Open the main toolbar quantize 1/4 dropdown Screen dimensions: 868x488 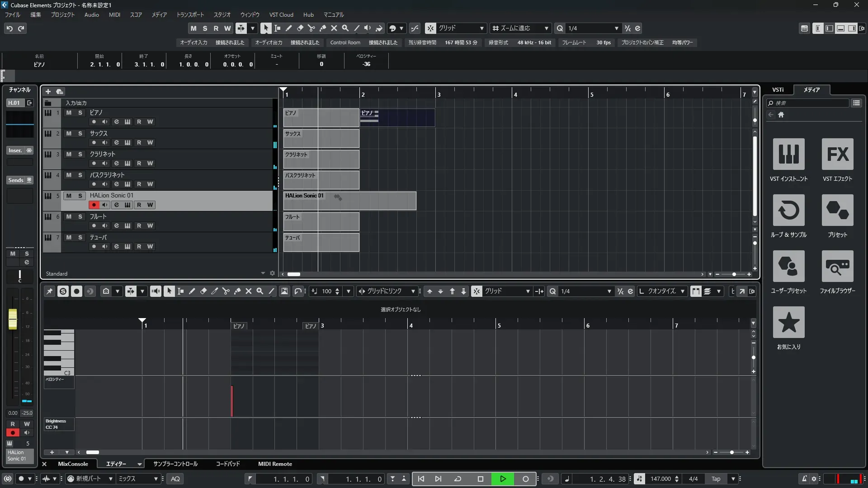tap(616, 28)
